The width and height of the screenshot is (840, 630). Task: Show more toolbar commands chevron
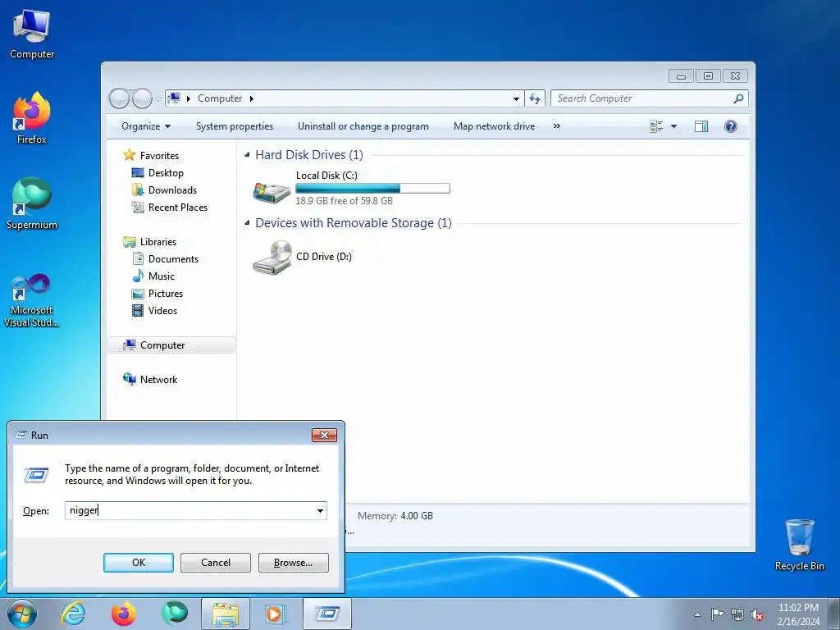point(557,126)
